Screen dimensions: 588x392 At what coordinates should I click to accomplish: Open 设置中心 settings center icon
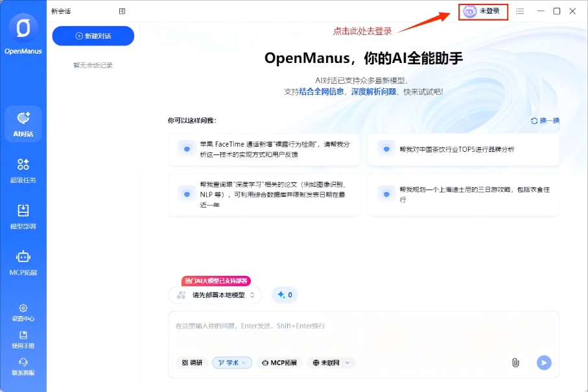23,313
